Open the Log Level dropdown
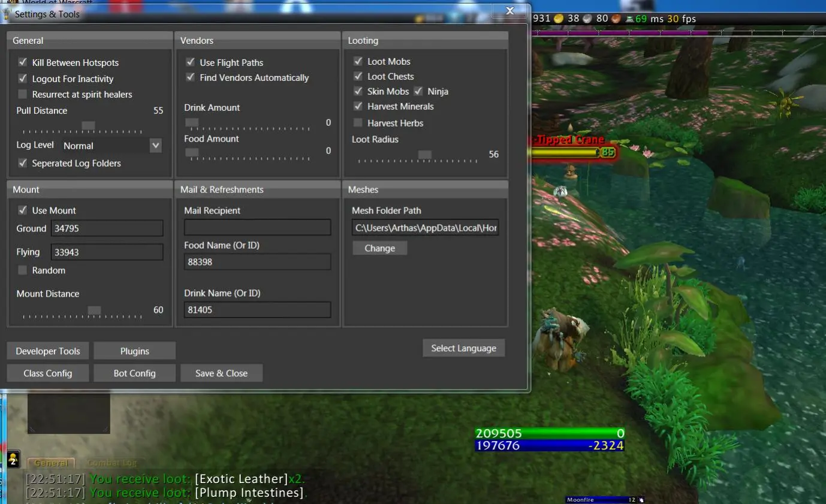826x504 pixels. pyautogui.click(x=111, y=146)
